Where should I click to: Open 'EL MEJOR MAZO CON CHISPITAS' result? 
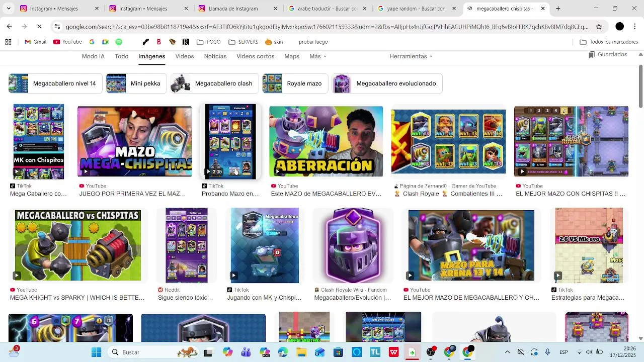point(571,194)
